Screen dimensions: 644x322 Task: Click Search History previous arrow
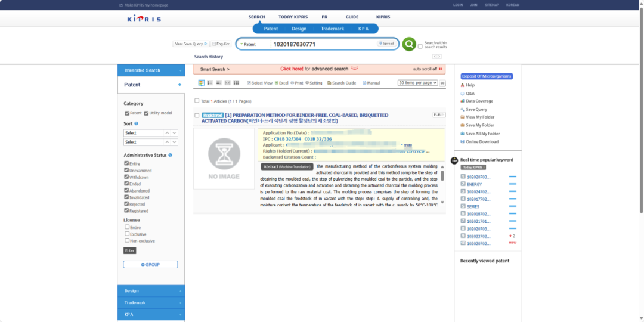(435, 57)
